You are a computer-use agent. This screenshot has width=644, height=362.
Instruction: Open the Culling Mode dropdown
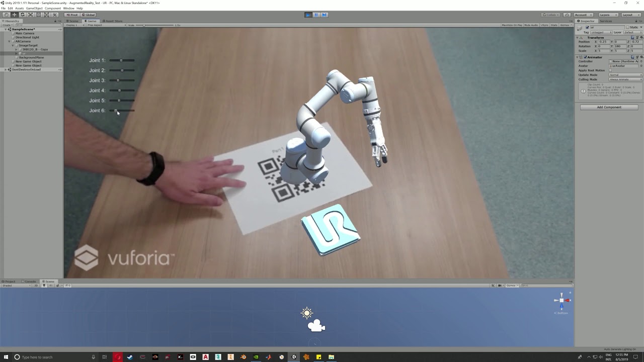(x=625, y=79)
